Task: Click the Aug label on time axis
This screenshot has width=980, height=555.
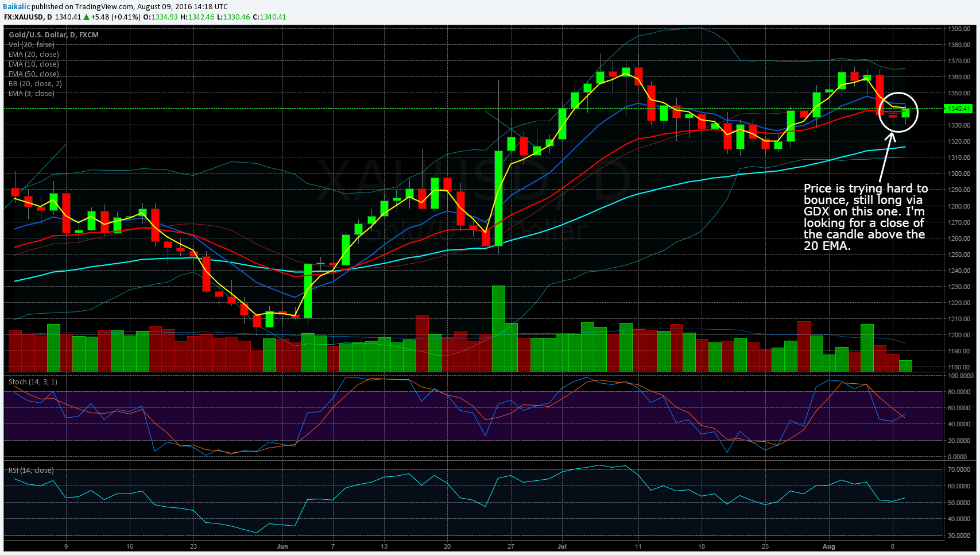Action: (828, 546)
